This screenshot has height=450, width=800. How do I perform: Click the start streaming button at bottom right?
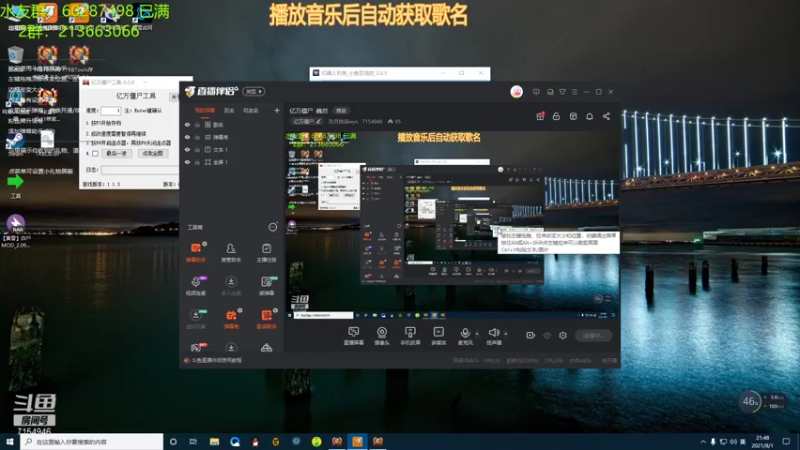coord(593,335)
